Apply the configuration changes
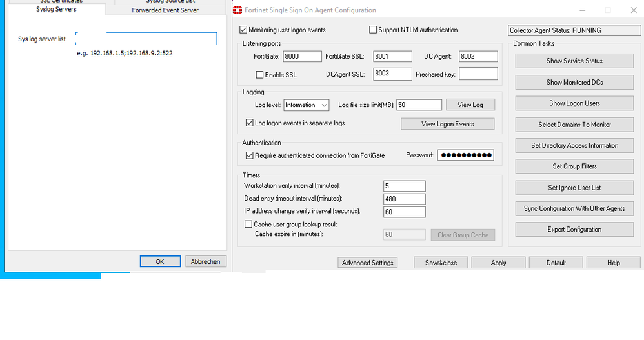 click(x=499, y=263)
